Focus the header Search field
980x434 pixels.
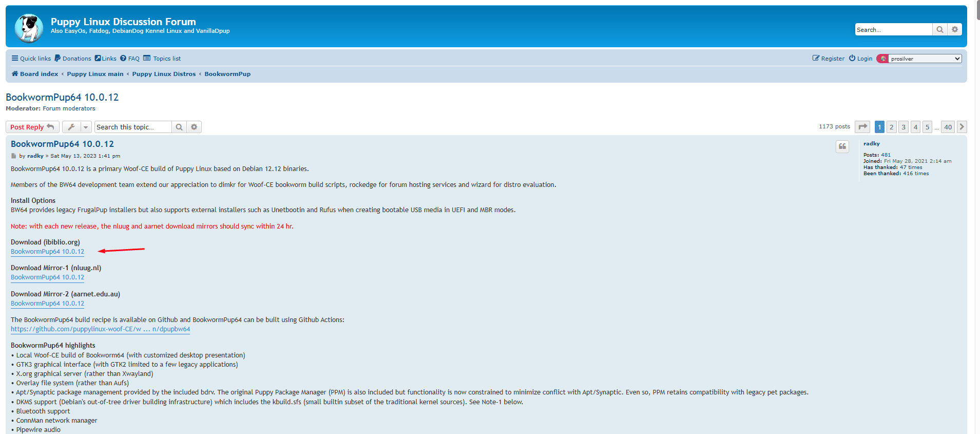(893, 30)
